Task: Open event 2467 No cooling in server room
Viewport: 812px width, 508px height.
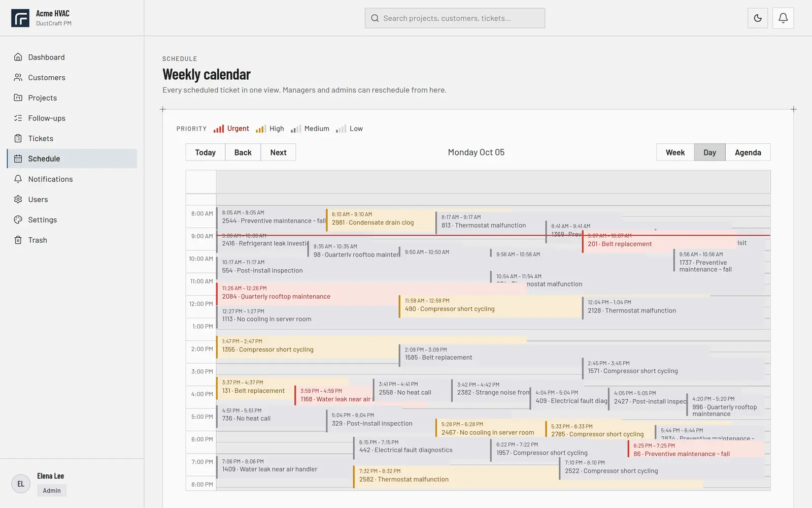Action: (x=490, y=428)
